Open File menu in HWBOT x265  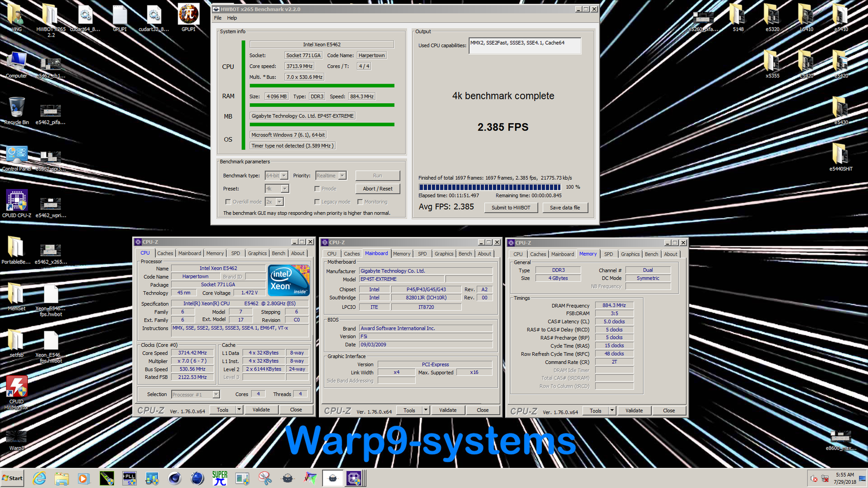coord(218,18)
